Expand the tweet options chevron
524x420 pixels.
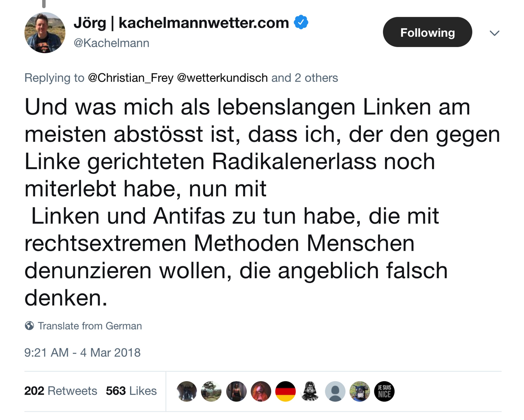point(494,33)
